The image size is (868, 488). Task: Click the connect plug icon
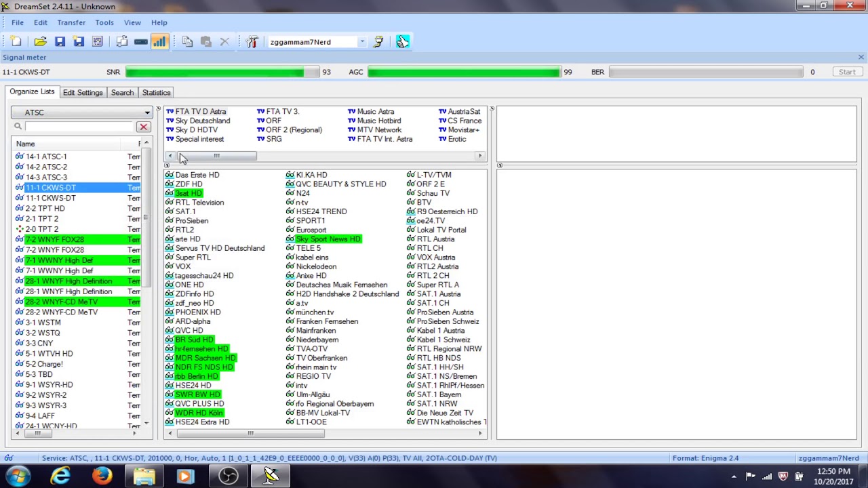(x=378, y=42)
